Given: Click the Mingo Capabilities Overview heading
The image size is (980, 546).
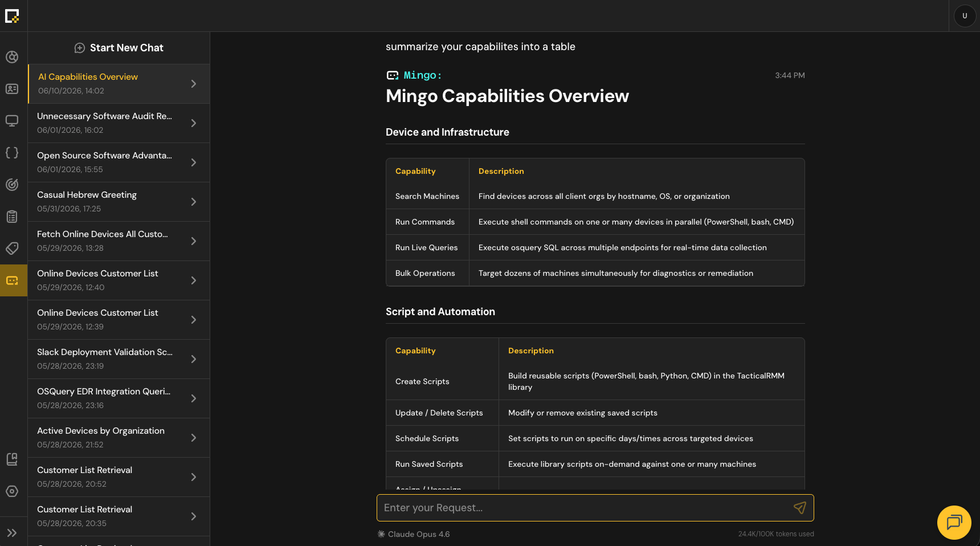Looking at the screenshot, I should tap(507, 96).
